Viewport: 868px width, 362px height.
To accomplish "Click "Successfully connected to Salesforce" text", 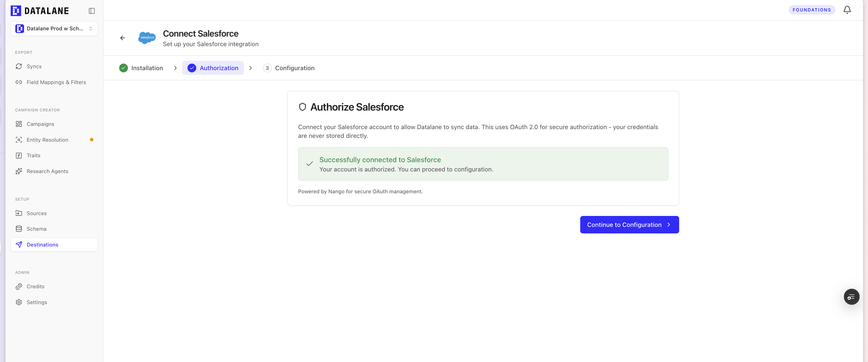I will [x=380, y=160].
